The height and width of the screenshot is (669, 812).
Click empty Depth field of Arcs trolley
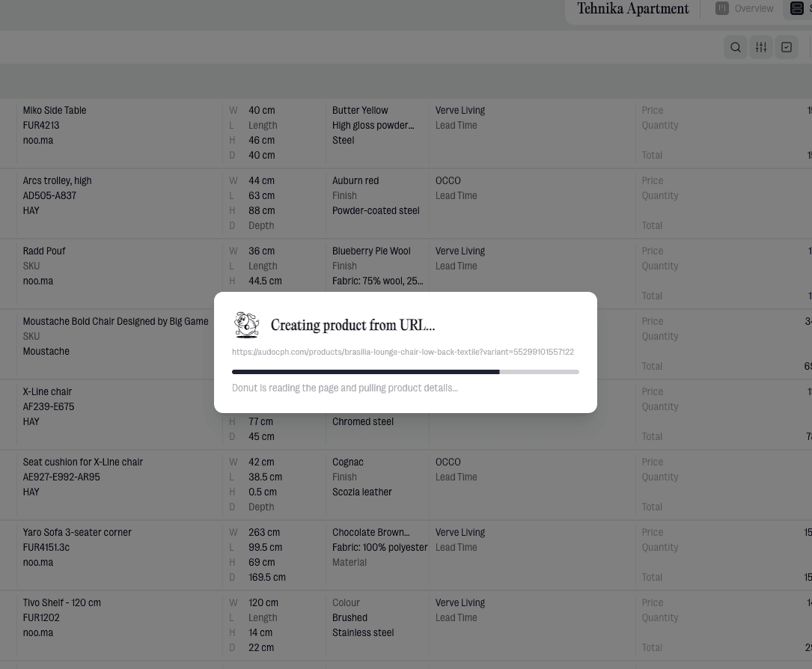(261, 226)
